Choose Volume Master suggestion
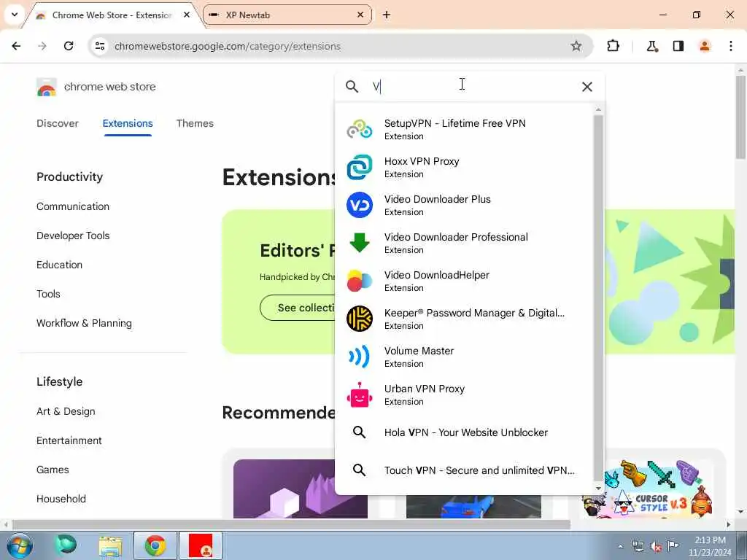Screen dimensions: 747x560 coord(465,357)
